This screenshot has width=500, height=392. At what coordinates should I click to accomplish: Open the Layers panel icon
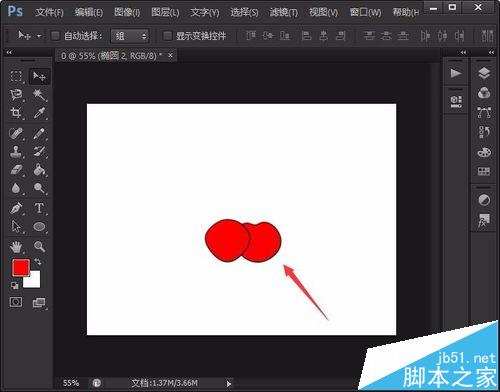pos(484,73)
